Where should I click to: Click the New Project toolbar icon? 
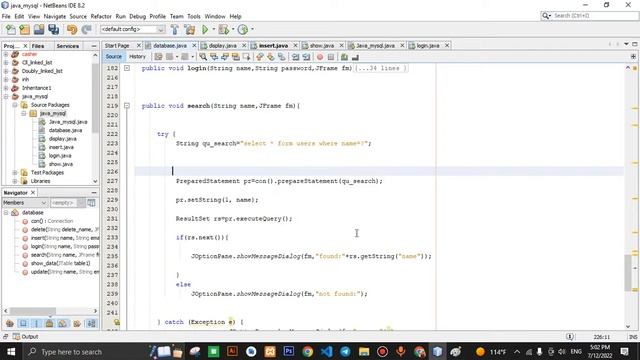pyautogui.click(x=24, y=29)
